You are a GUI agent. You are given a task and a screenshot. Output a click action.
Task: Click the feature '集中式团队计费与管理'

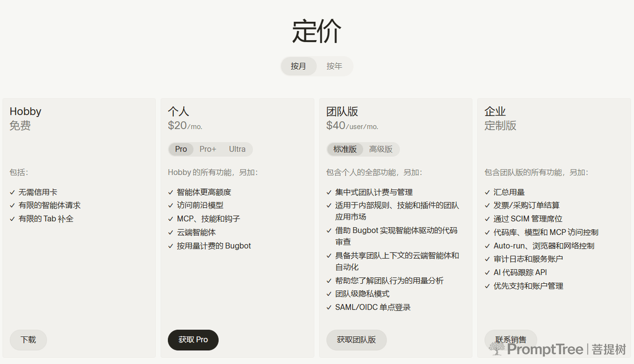(374, 192)
